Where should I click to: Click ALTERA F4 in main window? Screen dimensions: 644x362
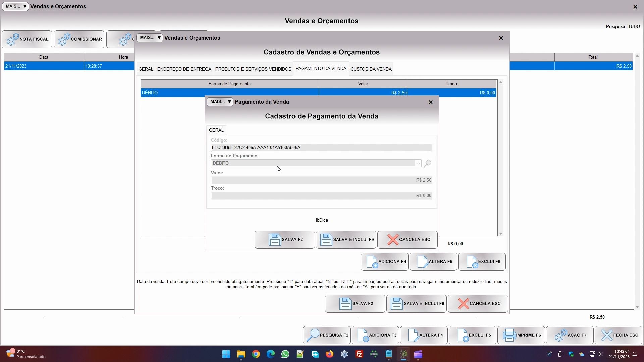tap(424, 335)
